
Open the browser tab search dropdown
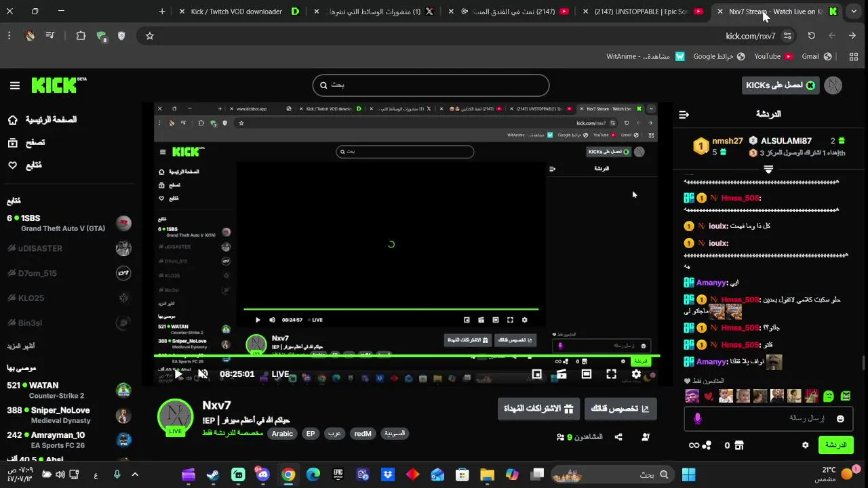click(854, 12)
